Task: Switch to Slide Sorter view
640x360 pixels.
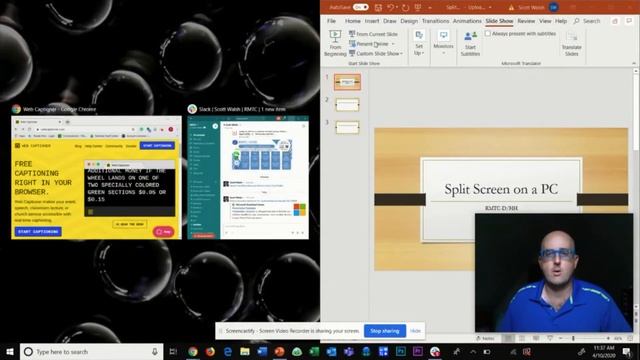Action: 522,338
